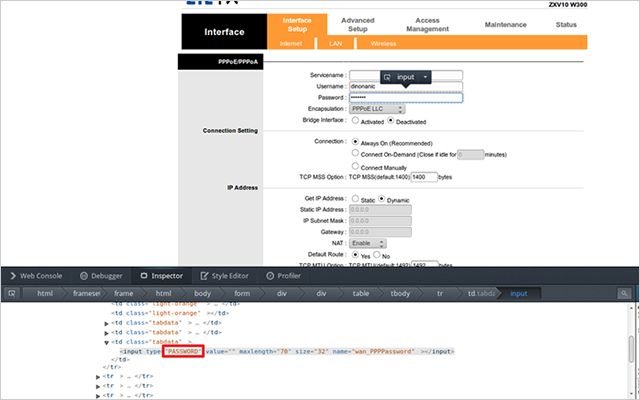Click the Username field containing dinonanic
This screenshot has height=400, width=640.
(405, 86)
